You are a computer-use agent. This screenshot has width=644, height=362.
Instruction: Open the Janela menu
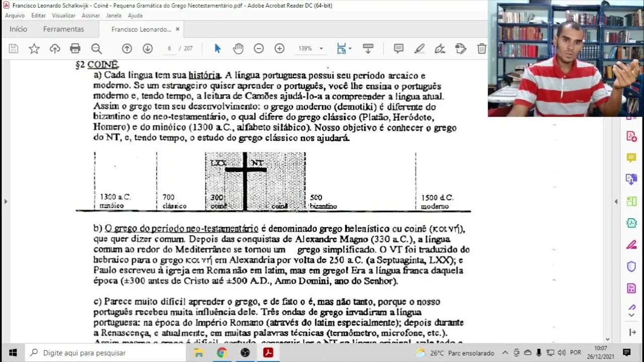[114, 16]
